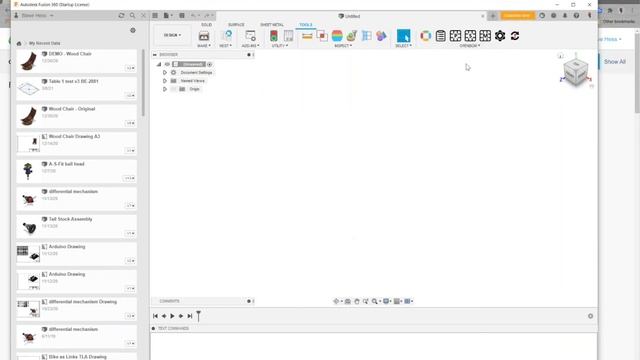
Task: Click the colorful ring OpenBOM icon
Action: point(426,36)
